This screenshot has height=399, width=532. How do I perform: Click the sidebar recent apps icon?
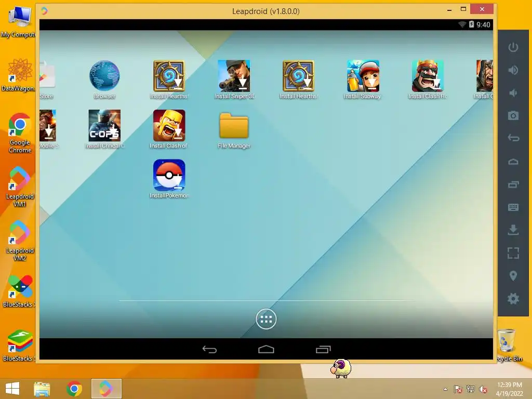(513, 184)
